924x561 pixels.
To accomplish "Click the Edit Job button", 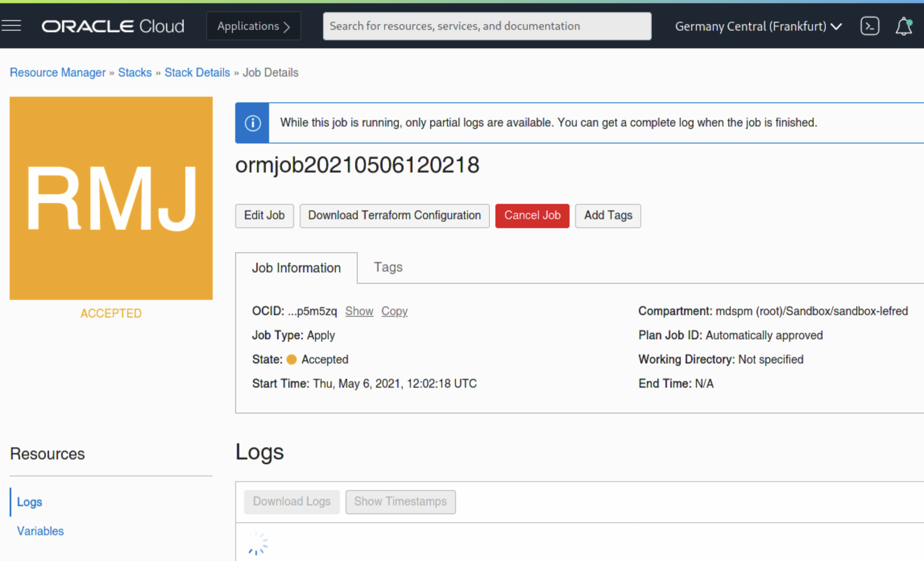I will coord(264,216).
